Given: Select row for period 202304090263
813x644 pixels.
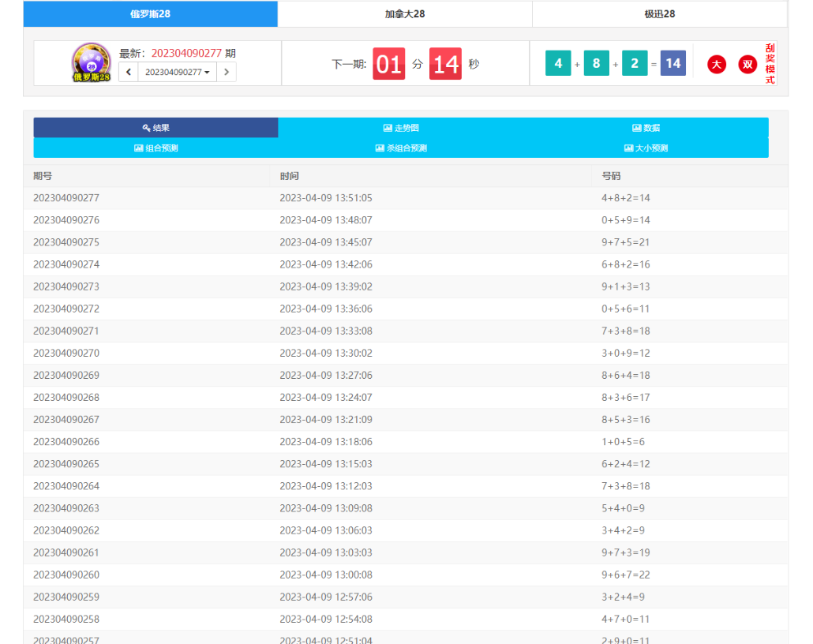Looking at the screenshot, I should tap(406, 508).
